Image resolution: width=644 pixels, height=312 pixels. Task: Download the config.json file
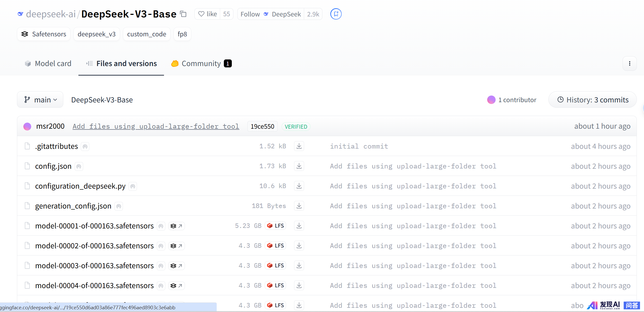tap(299, 166)
